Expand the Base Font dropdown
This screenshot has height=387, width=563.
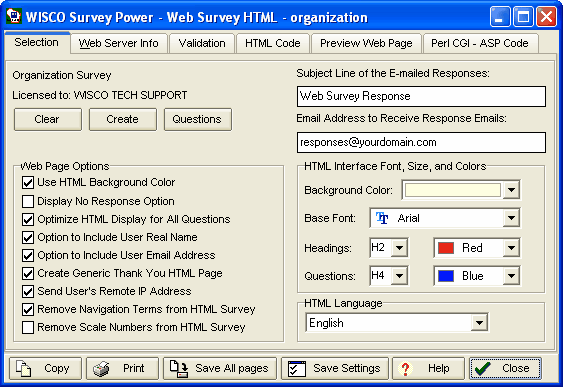[511, 218]
